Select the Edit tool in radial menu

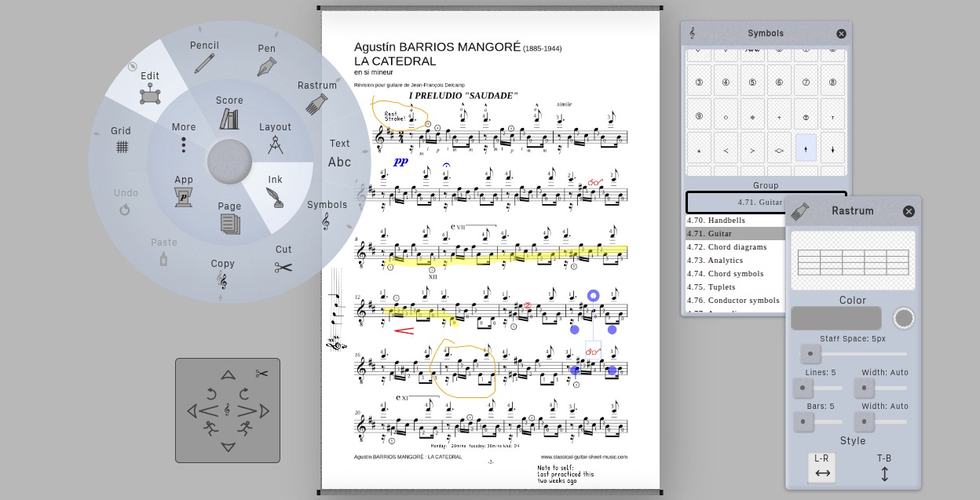[x=150, y=88]
